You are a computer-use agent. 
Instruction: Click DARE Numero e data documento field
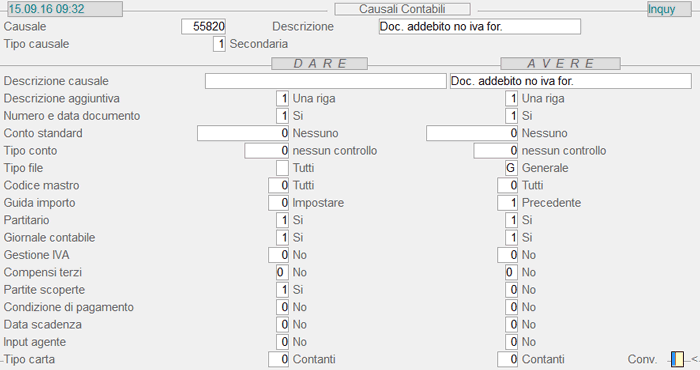point(283,116)
